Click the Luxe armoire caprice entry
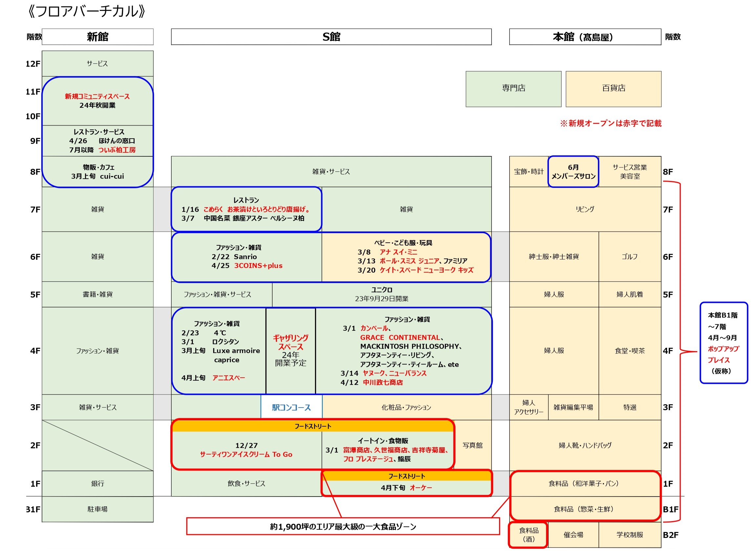Screen dimensions: 756x551 (x=221, y=356)
